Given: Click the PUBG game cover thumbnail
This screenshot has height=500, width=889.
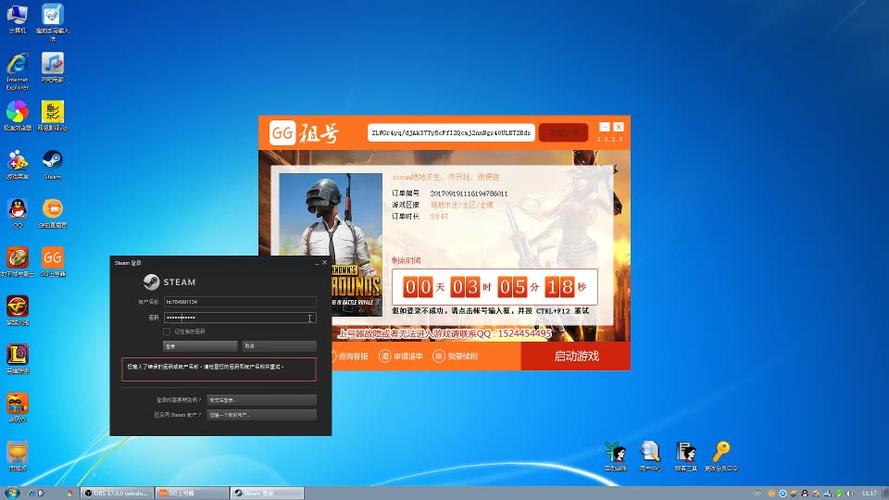Looking at the screenshot, I should [331, 244].
